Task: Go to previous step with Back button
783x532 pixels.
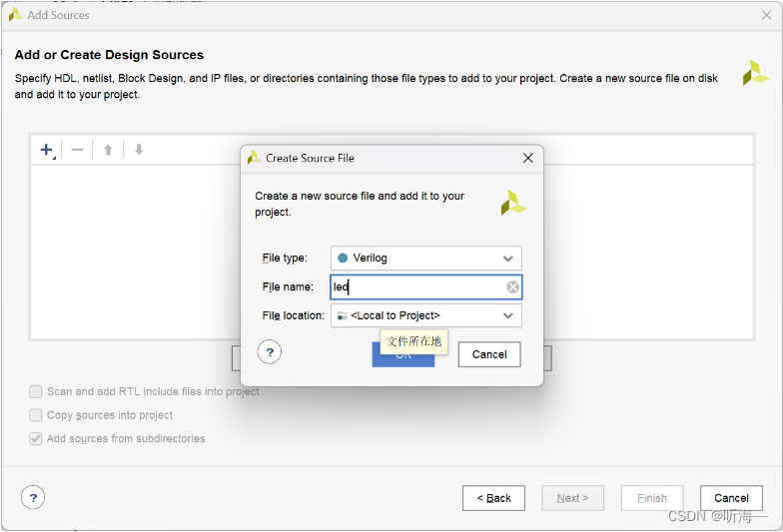Action: coord(493,498)
